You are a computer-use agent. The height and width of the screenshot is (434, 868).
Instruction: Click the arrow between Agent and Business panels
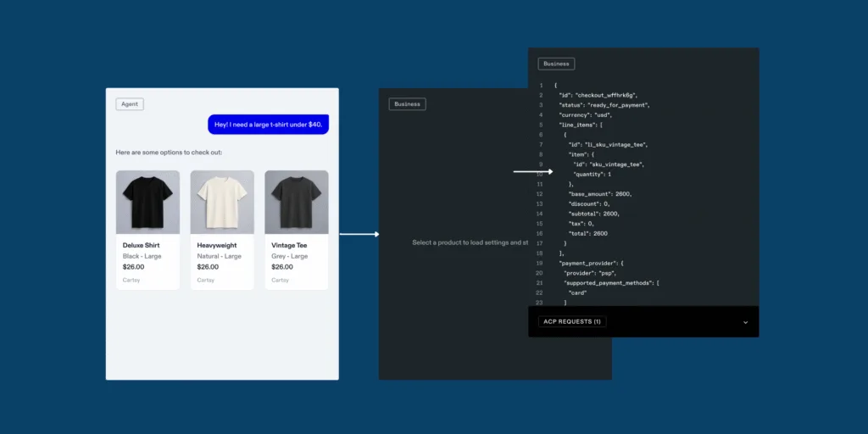click(359, 234)
